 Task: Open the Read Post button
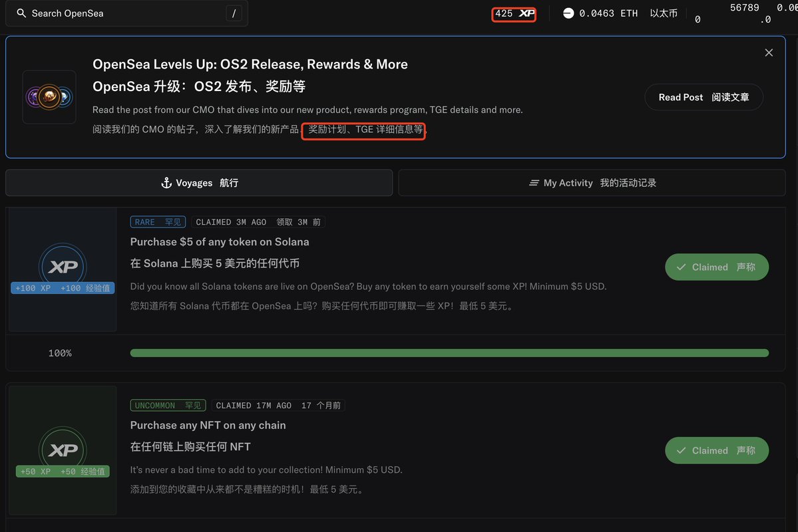704,97
